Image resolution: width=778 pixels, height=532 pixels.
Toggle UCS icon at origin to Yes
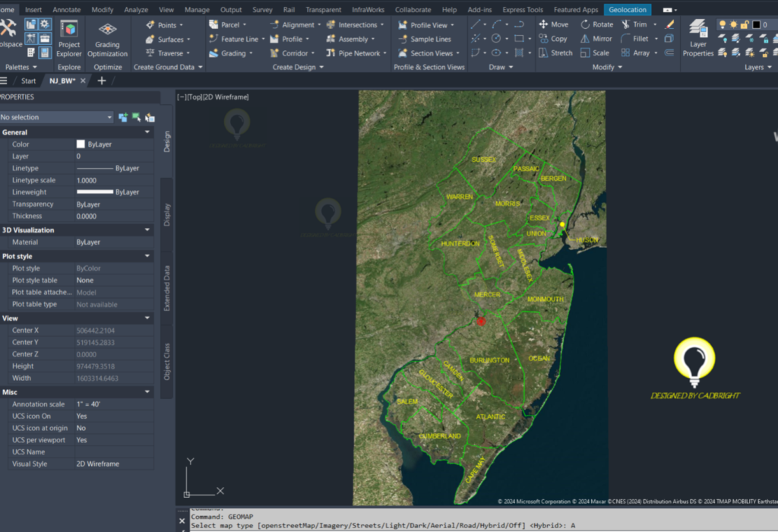pos(91,428)
